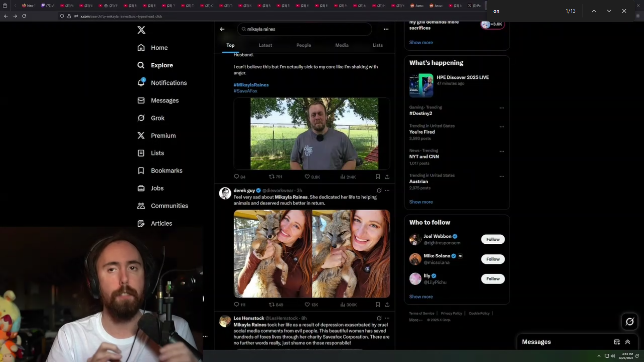
Task: Select the Top search tab
Action: [230, 45]
